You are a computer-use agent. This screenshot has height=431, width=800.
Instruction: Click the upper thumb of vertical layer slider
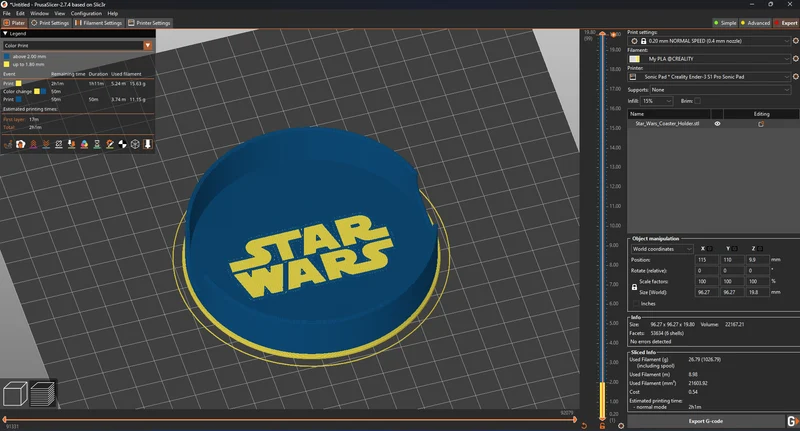pyautogui.click(x=603, y=34)
